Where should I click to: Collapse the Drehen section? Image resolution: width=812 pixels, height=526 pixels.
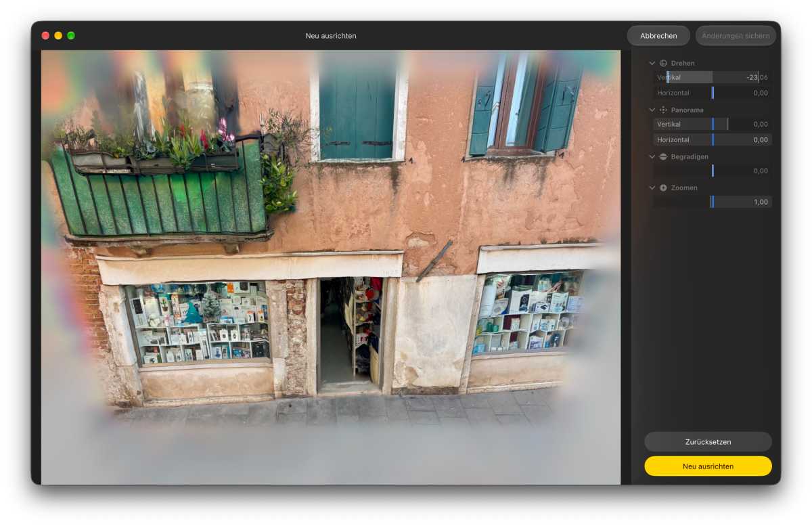point(652,63)
